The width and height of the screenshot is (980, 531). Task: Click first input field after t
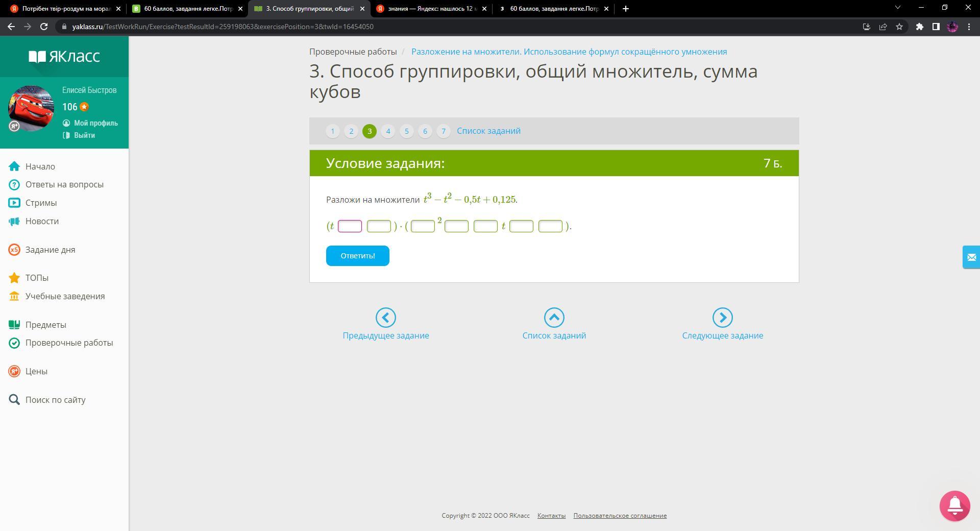tap(350, 226)
